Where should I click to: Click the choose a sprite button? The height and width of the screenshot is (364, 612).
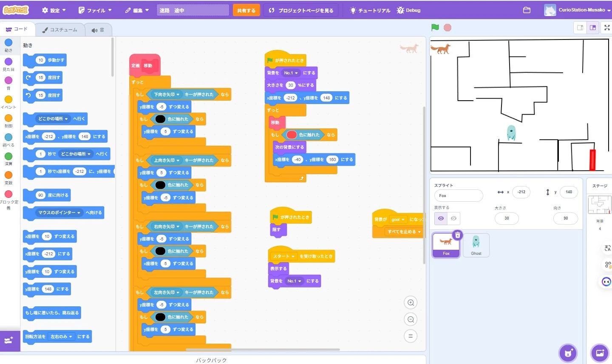pyautogui.click(x=567, y=353)
